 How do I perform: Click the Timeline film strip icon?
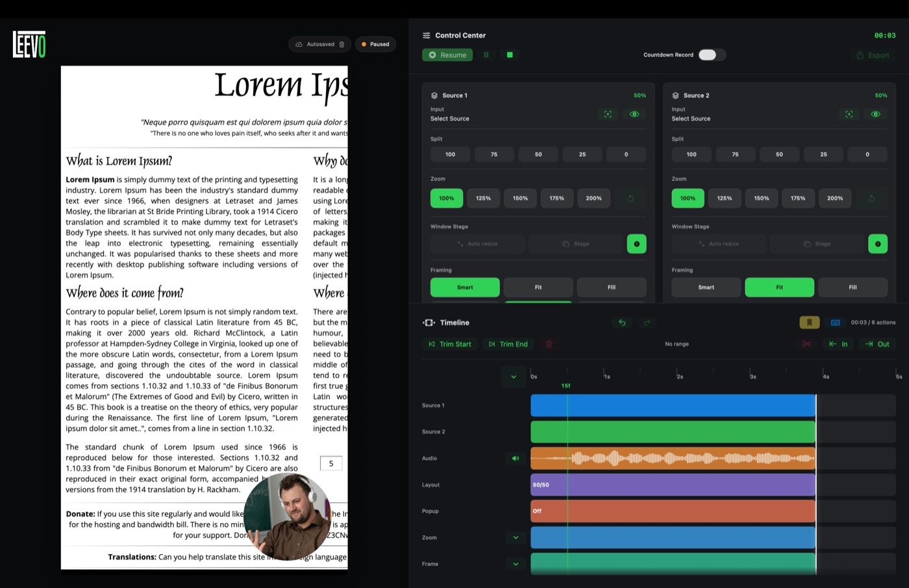[x=429, y=323]
